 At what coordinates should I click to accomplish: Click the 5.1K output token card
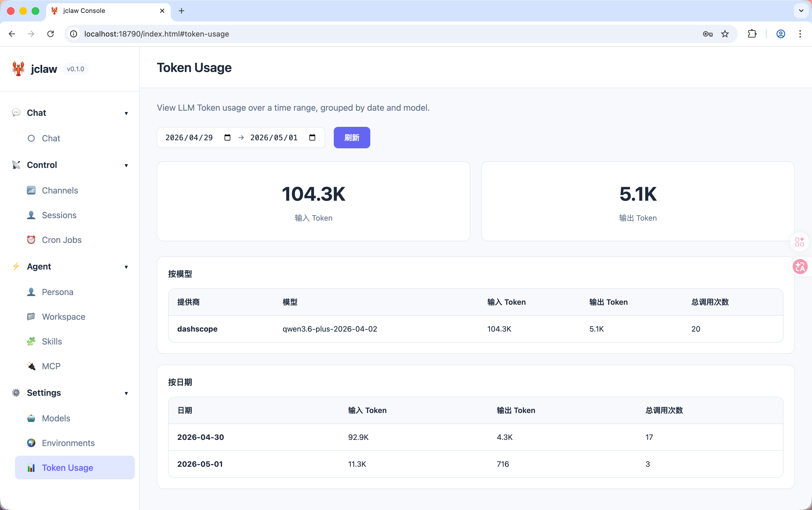click(638, 201)
